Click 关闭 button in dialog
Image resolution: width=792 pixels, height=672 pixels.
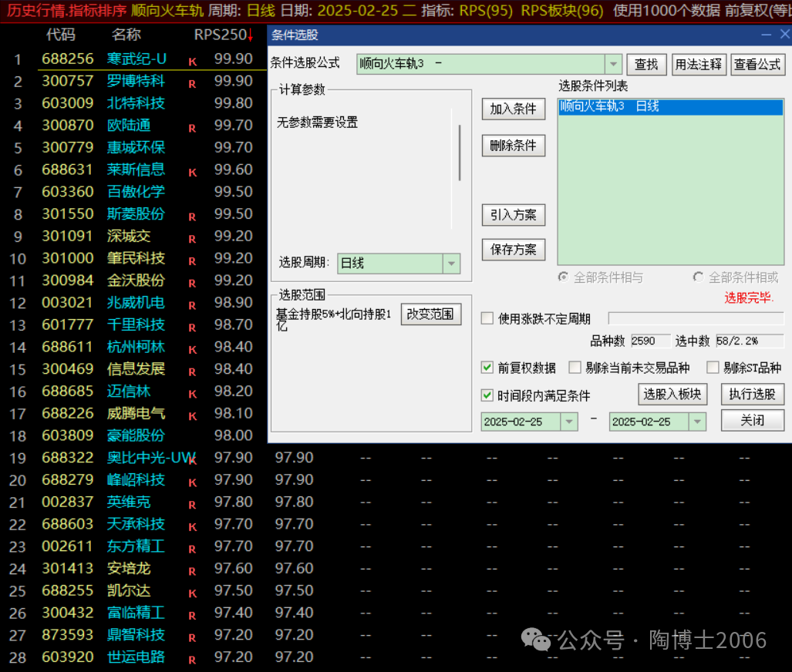752,420
